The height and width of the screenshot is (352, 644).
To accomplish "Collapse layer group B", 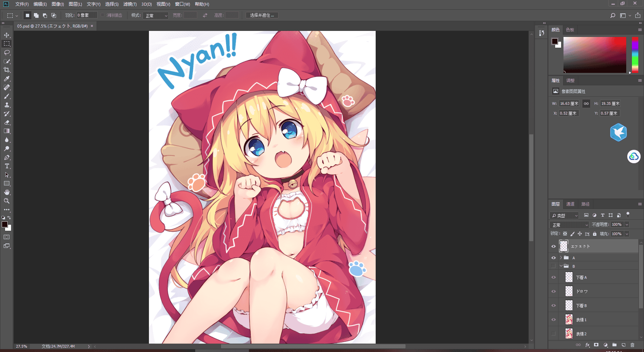I will click(x=561, y=266).
